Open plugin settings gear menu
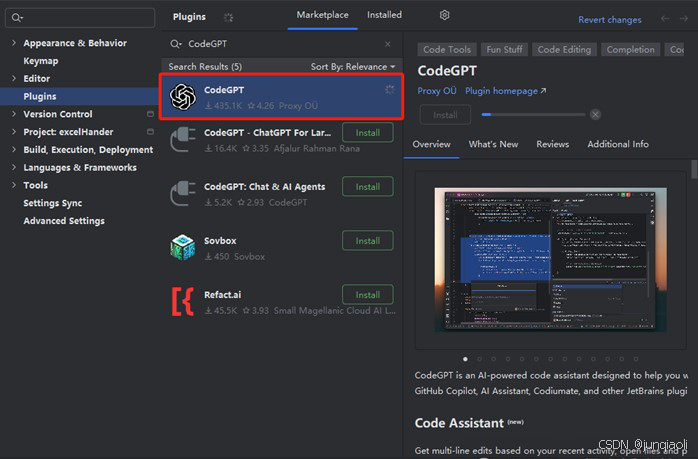 [444, 15]
